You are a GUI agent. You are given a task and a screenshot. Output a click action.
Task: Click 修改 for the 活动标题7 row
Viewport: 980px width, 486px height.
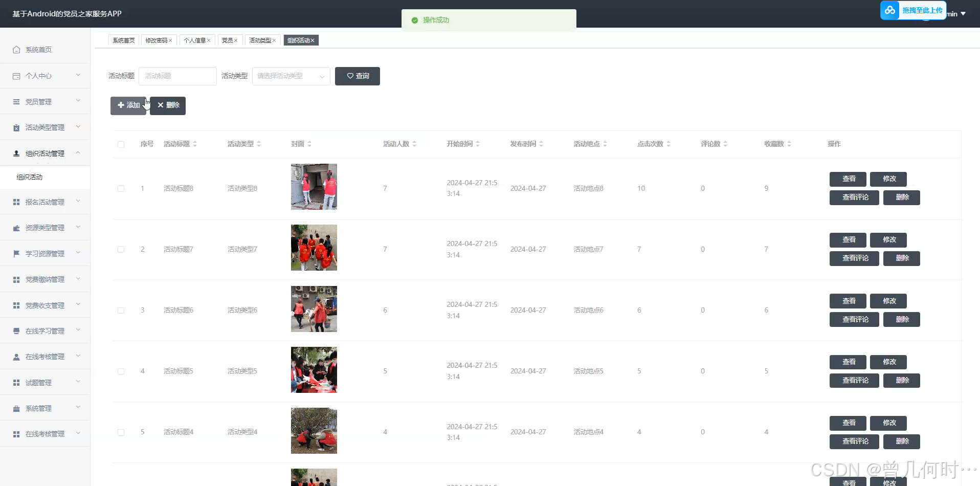[888, 240]
